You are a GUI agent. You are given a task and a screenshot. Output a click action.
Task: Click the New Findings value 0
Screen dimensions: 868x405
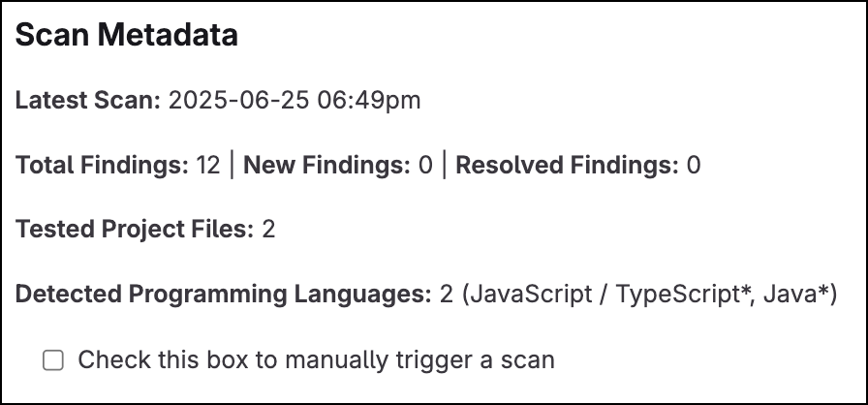(425, 165)
